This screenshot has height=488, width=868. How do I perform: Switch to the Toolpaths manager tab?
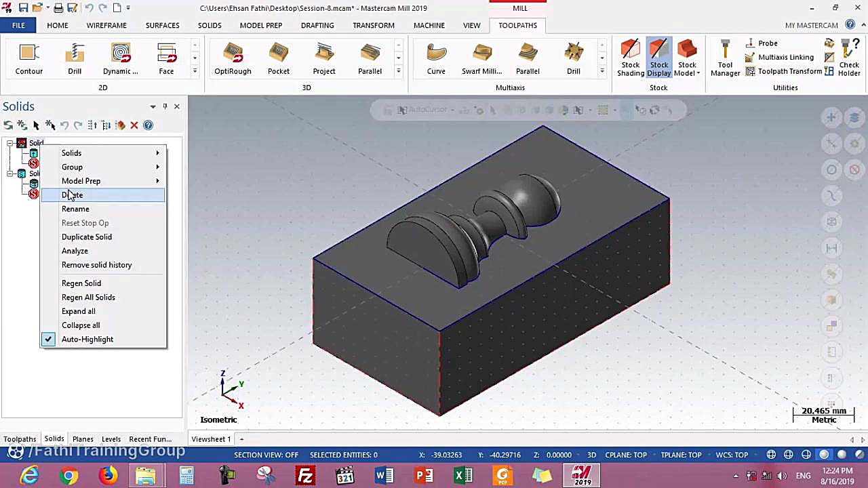coord(20,439)
